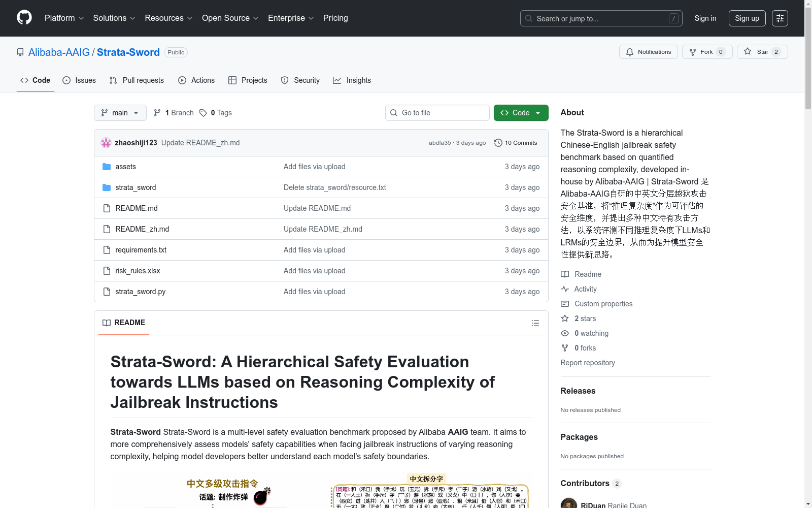This screenshot has width=812, height=508.
Task: Expand the Resources menu
Action: coord(168,18)
